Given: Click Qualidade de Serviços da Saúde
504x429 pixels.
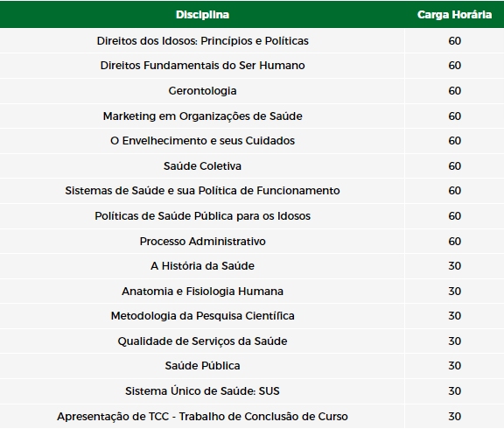Looking at the screenshot, I should [202, 341].
